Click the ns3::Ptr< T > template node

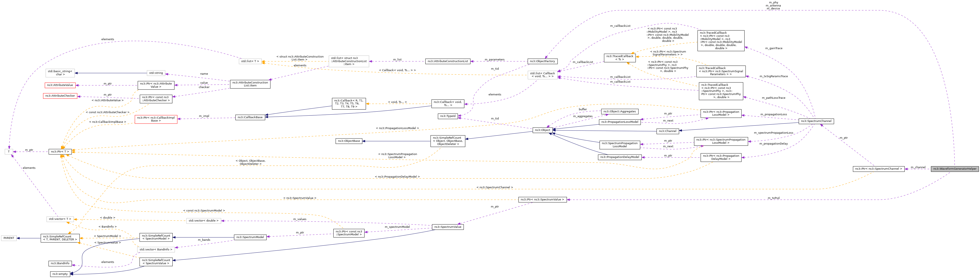[60, 152]
